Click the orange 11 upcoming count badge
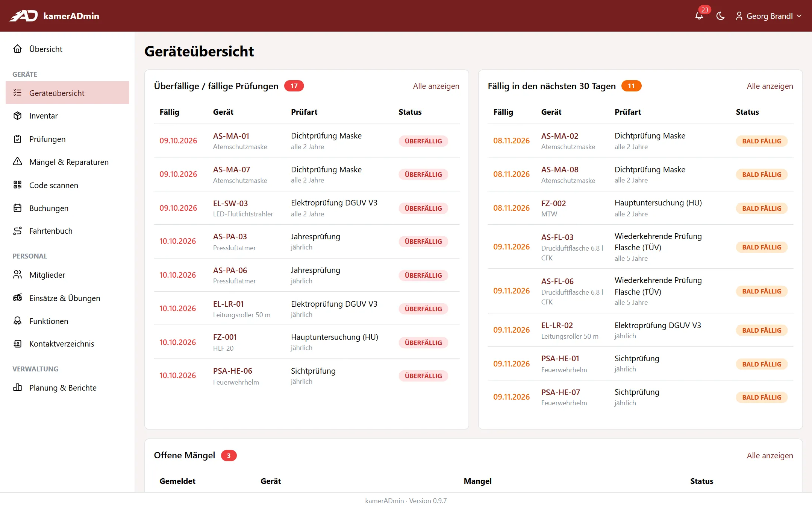 631,86
